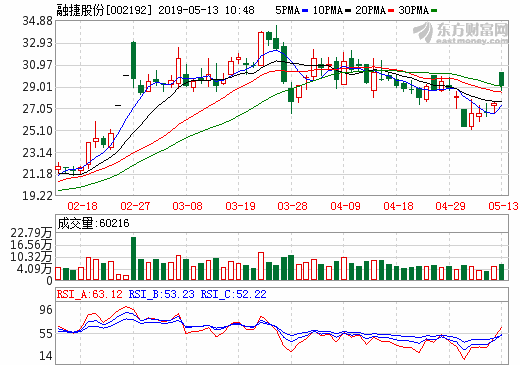520x365 pixels.
Task: Click the RSI_C:52.22 indicator label
Action: pyautogui.click(x=233, y=294)
